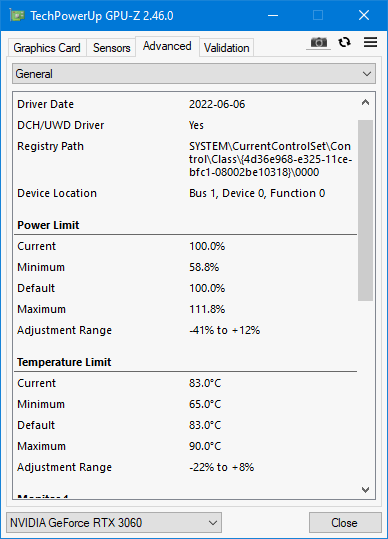388x539 pixels.
Task: Close the window with the title bar X
Action: click(x=364, y=15)
